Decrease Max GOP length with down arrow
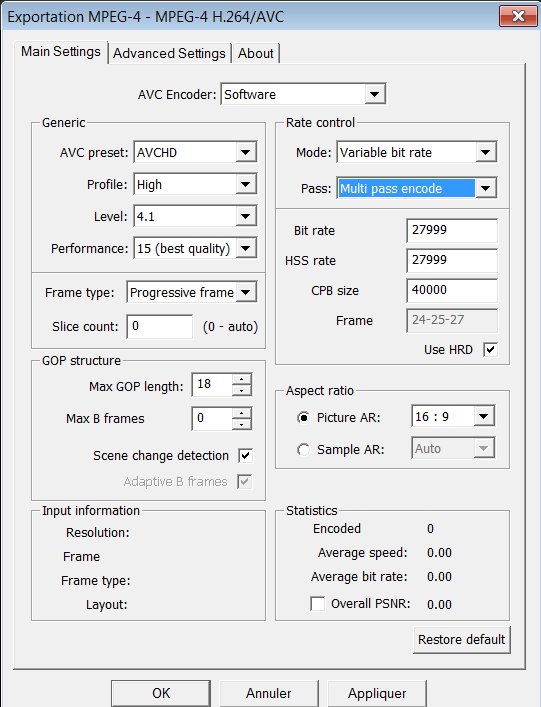The image size is (541, 707). [x=242, y=390]
